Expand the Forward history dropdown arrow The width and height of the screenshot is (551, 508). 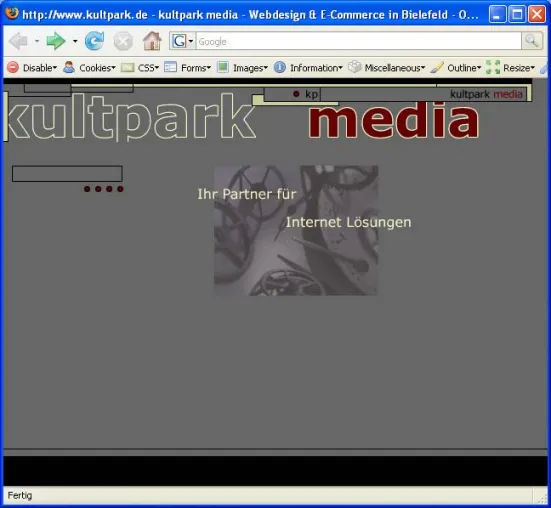(x=75, y=41)
